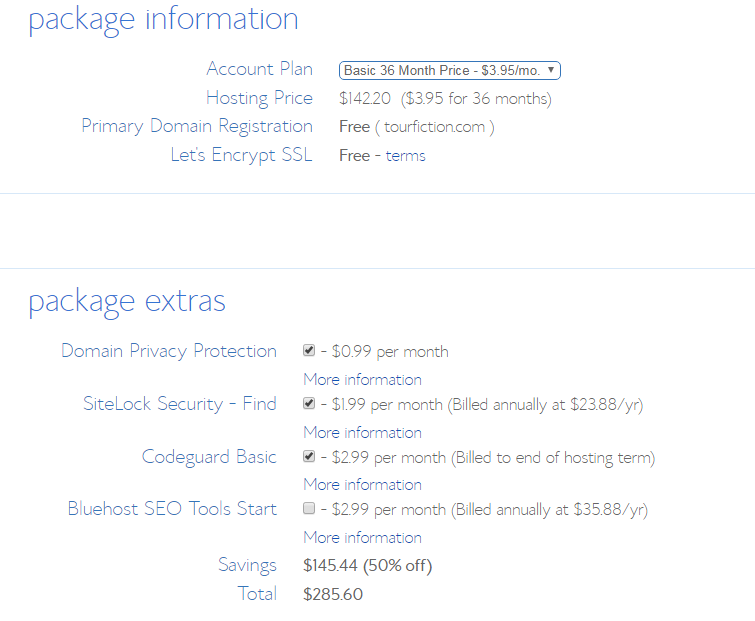This screenshot has height=621, width=755.
Task: Click the Let's Encrypt SSL label
Action: [x=241, y=155]
